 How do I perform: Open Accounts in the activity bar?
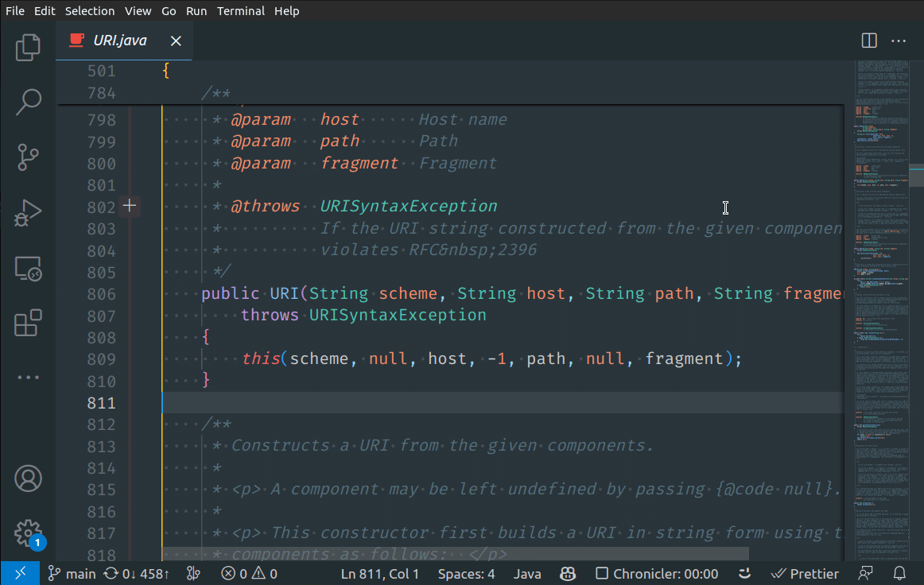tap(28, 478)
